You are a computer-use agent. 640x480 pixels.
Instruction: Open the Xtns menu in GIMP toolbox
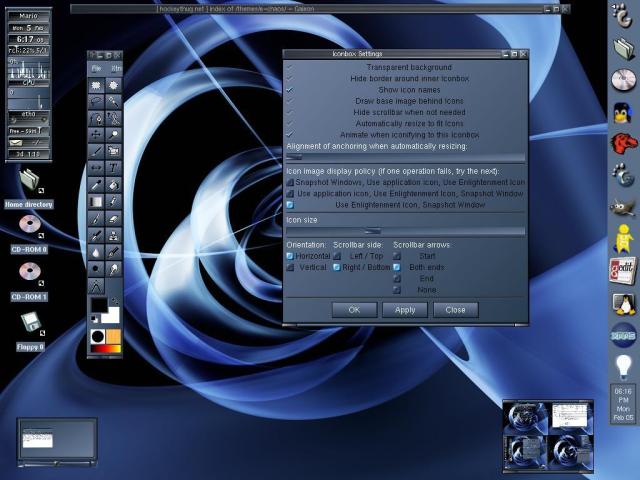pos(115,67)
